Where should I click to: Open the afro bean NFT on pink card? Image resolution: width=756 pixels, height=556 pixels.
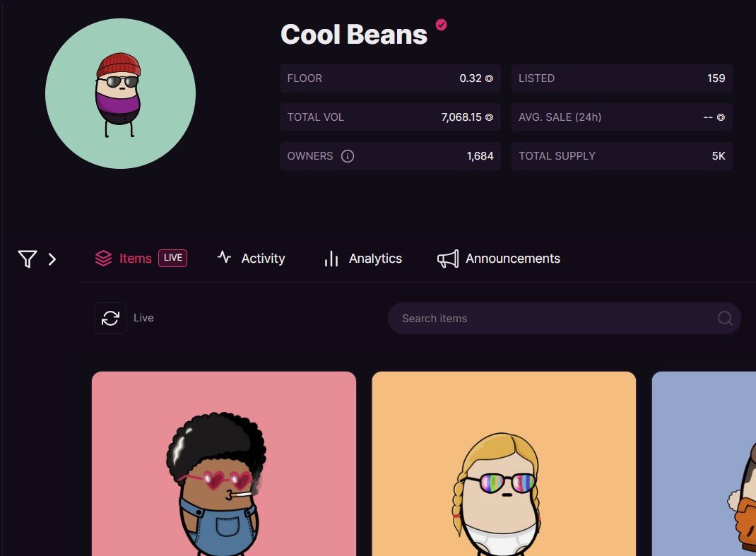[224, 464]
